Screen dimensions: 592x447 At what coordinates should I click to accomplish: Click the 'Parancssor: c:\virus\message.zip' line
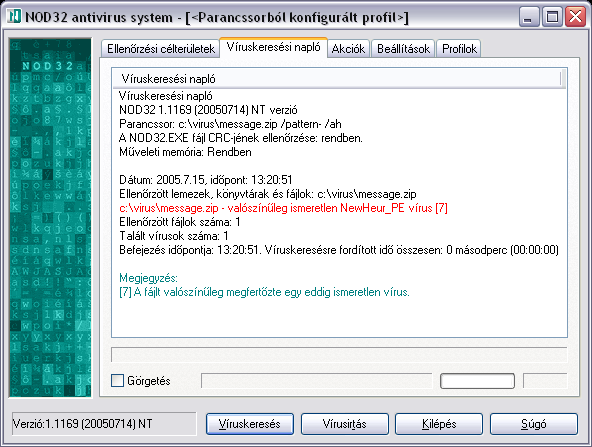point(230,124)
